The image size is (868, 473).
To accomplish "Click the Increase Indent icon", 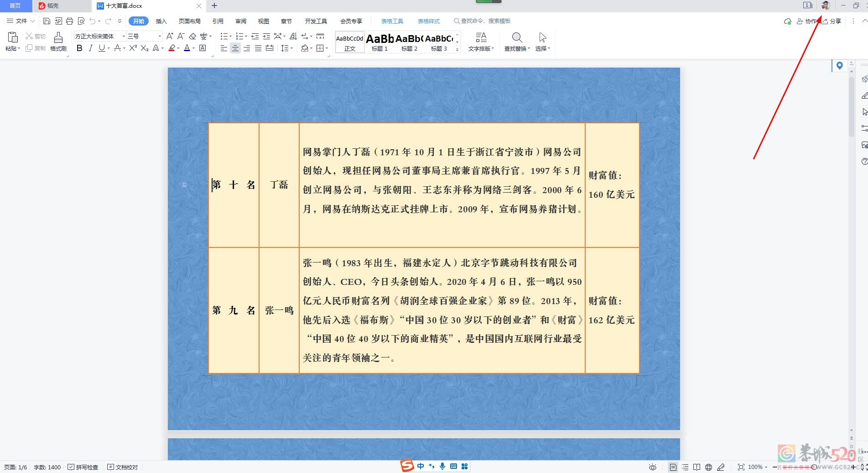I will 266,36.
